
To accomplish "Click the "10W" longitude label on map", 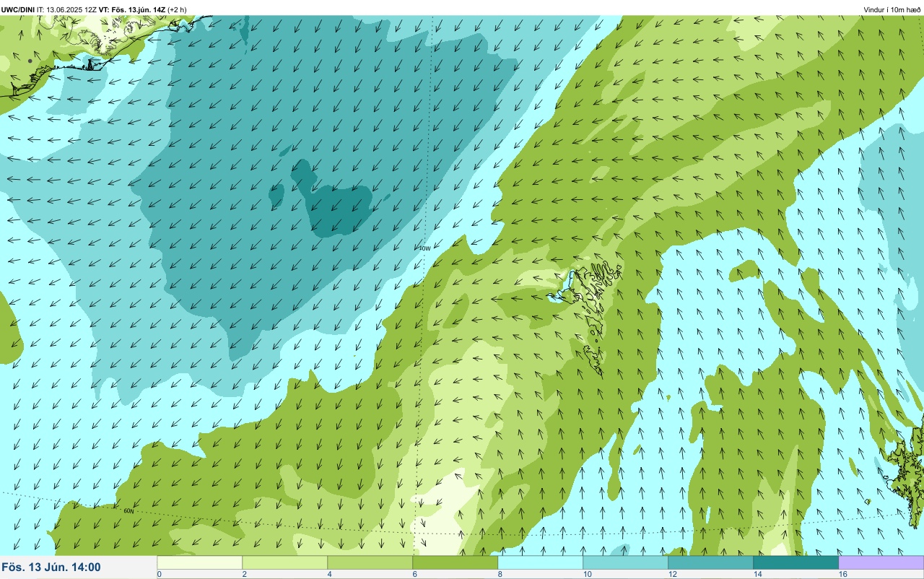I will point(424,248).
